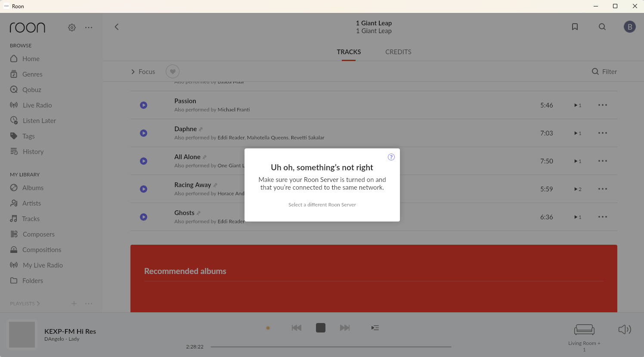Click now playing title KEXP-FM Hi Res
The height and width of the screenshot is (357, 644).
point(70,332)
